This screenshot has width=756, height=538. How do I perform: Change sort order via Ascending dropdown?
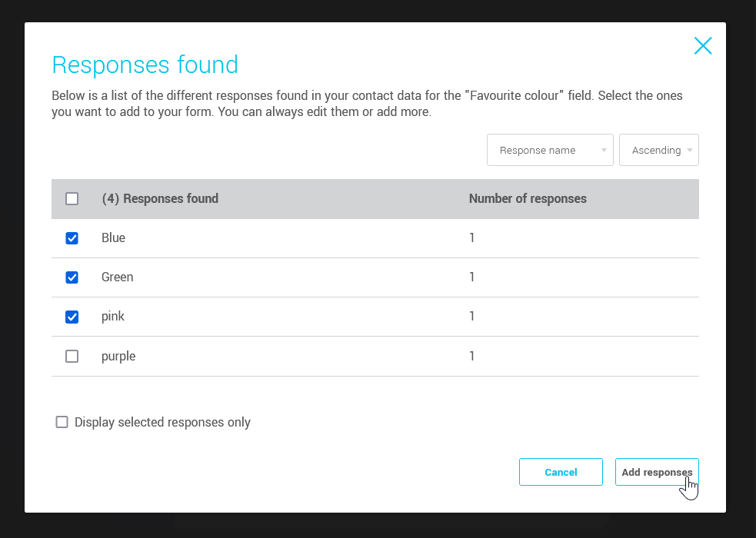point(659,150)
